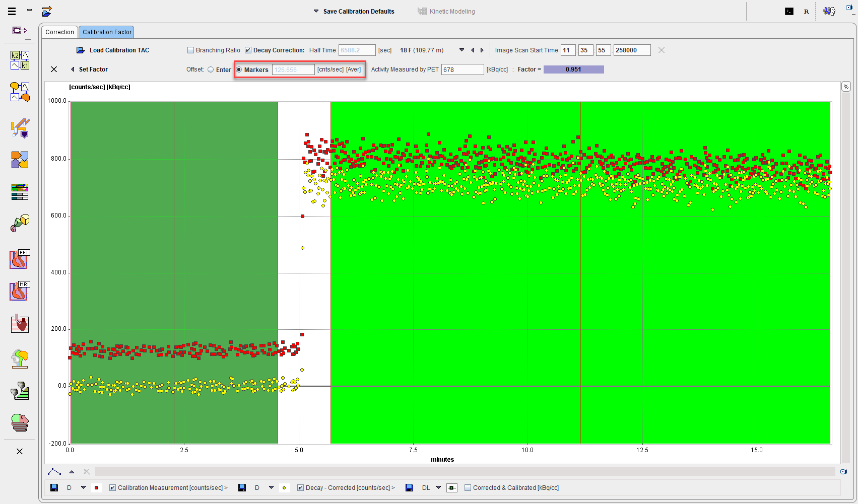The width and height of the screenshot is (858, 504).
Task: Select the Markers offset radio button
Action: tap(239, 69)
